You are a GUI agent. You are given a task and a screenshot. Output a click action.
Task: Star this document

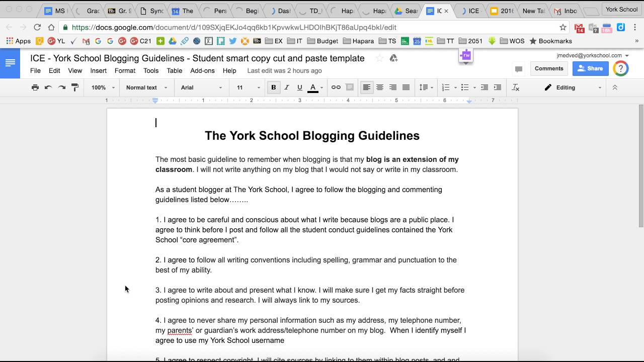click(x=379, y=58)
